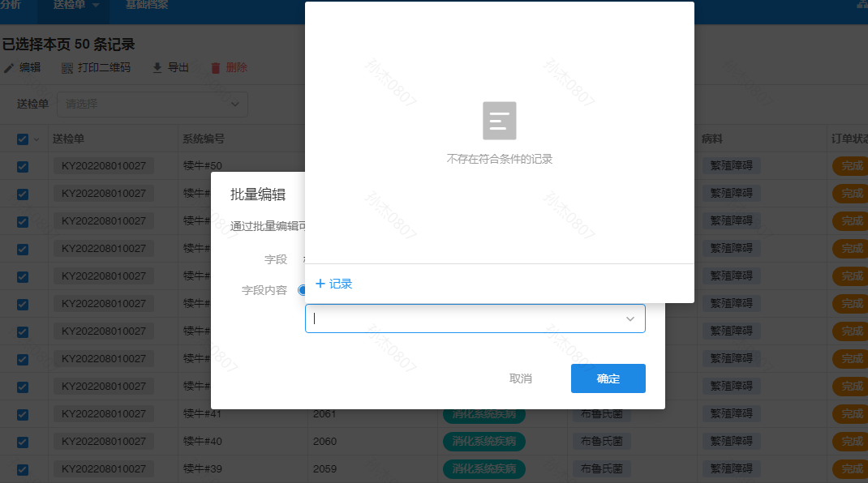Uncheck the checkbox on the 犊牛#39 row
This screenshot has width=868, height=483.
click(23, 469)
